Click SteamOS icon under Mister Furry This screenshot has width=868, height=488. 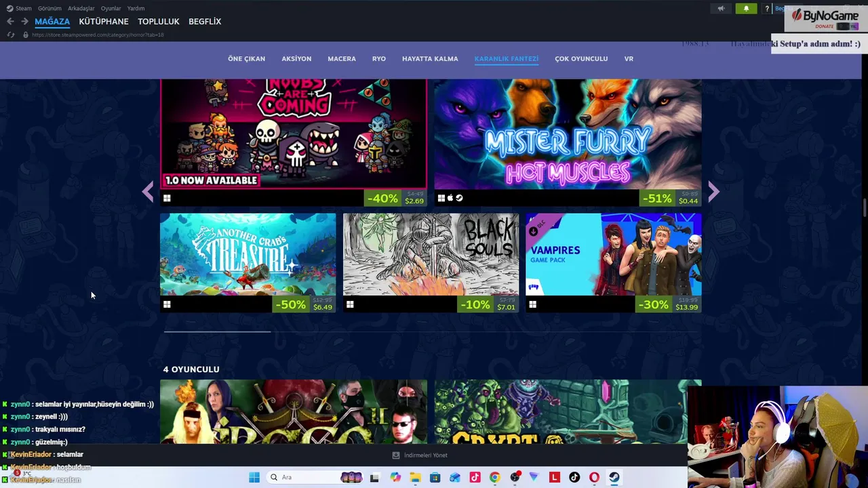459,199
